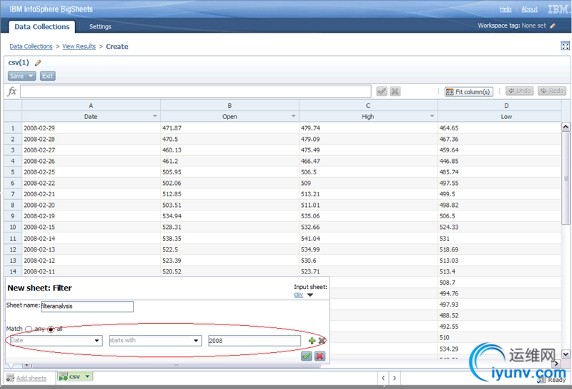This screenshot has width=572, height=389.
Task: Edit the csv(1) collection name pencil icon
Action: [x=38, y=63]
